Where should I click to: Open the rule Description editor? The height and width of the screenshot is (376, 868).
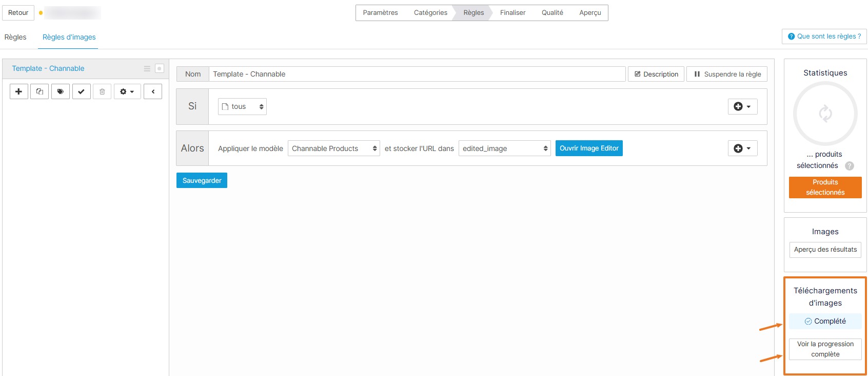[x=656, y=74]
